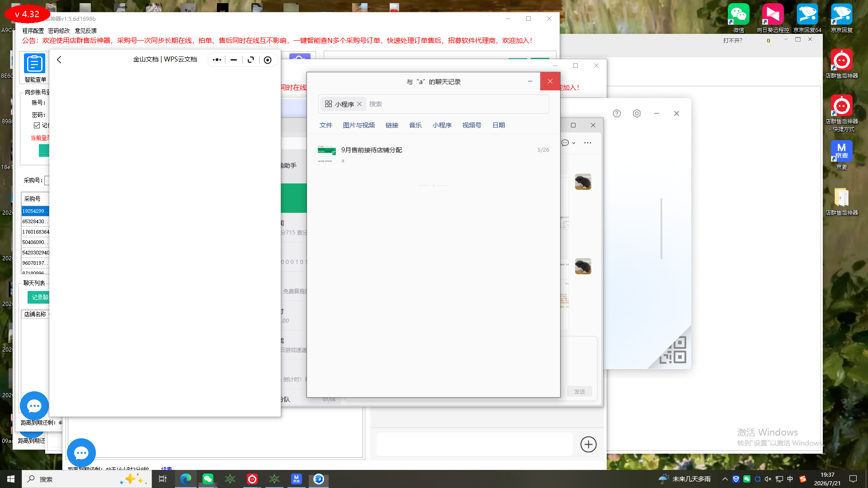This screenshot has width=868, height=488.
Task: Open the three-dot more menu in chat window
Action: (588, 143)
